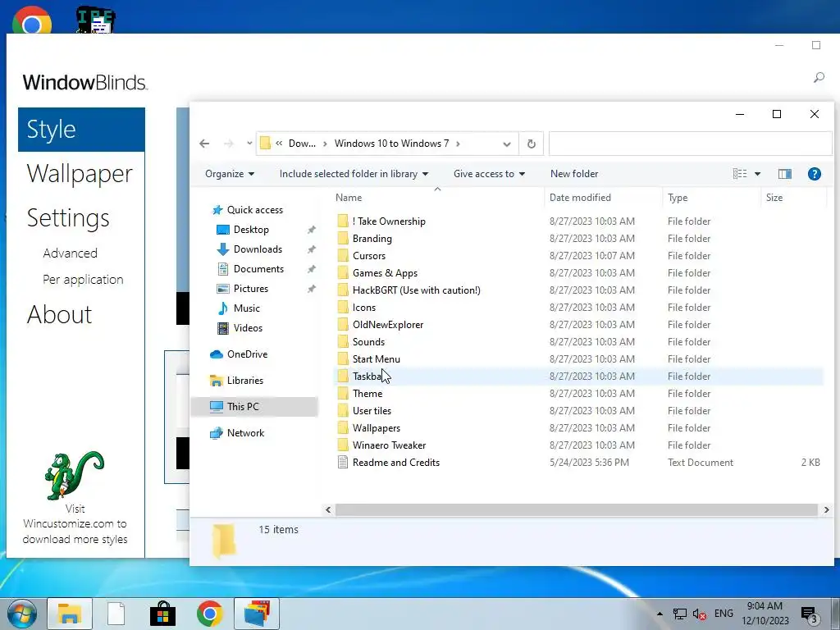The image size is (840, 630).
Task: Select Advanced under WindowBlinds Settings
Action: point(71,253)
